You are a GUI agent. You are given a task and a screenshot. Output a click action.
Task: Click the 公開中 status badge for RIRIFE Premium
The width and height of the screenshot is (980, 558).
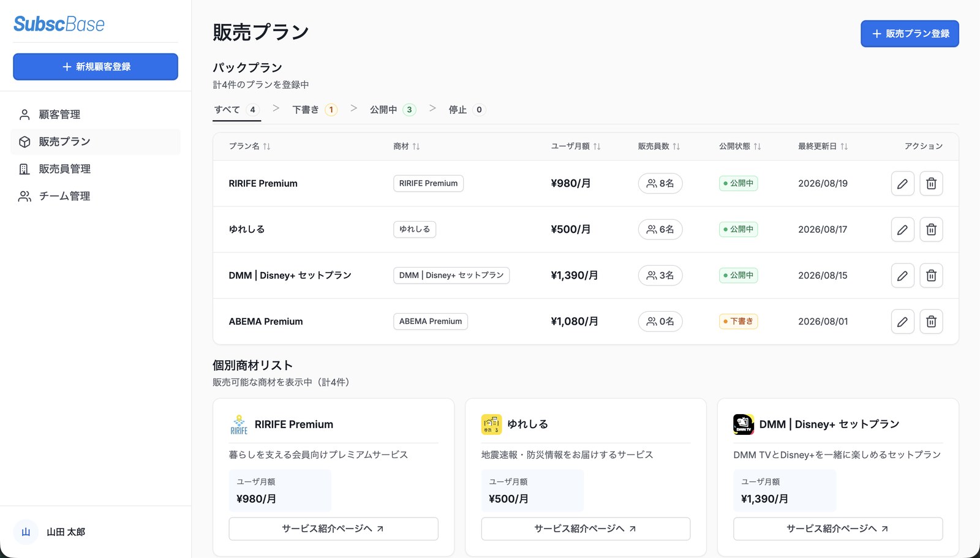[738, 183]
